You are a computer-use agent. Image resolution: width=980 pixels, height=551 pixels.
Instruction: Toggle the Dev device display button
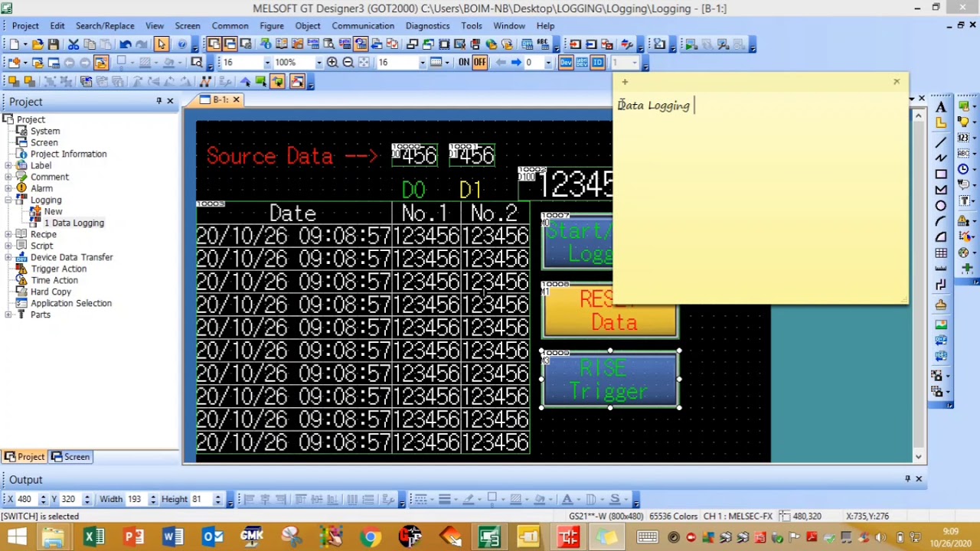[x=566, y=63]
